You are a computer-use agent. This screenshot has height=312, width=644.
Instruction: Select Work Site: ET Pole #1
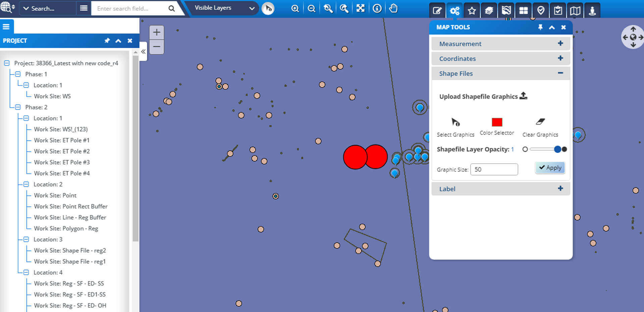click(x=62, y=140)
